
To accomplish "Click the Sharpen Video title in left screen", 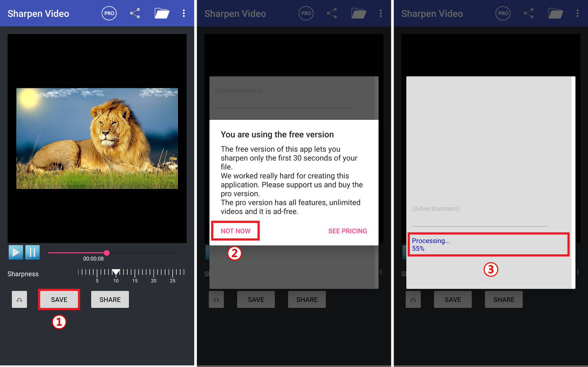I will pyautogui.click(x=38, y=14).
